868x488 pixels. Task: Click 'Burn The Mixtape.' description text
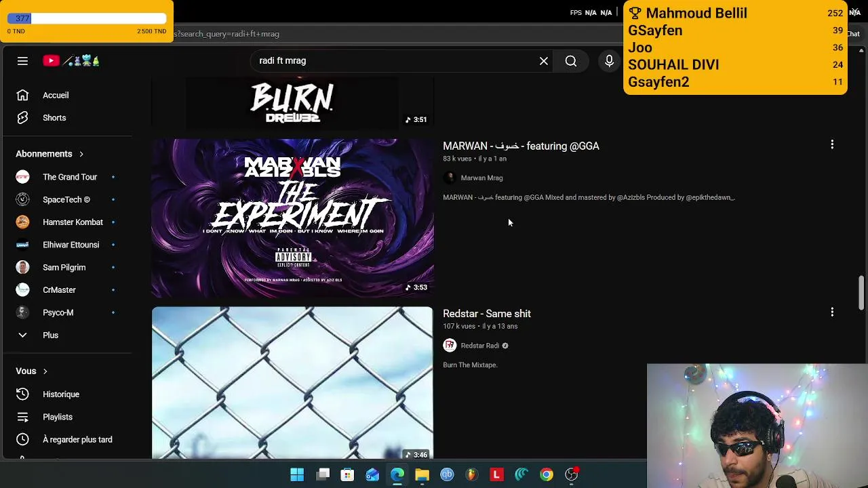(470, 365)
